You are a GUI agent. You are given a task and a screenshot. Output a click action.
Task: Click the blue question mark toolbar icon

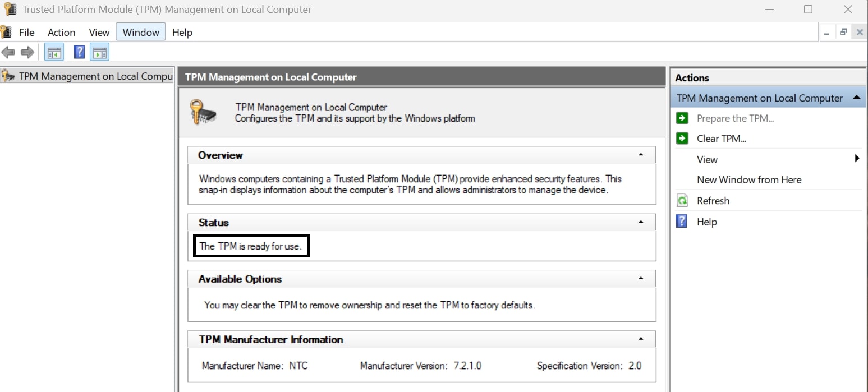[x=79, y=53]
